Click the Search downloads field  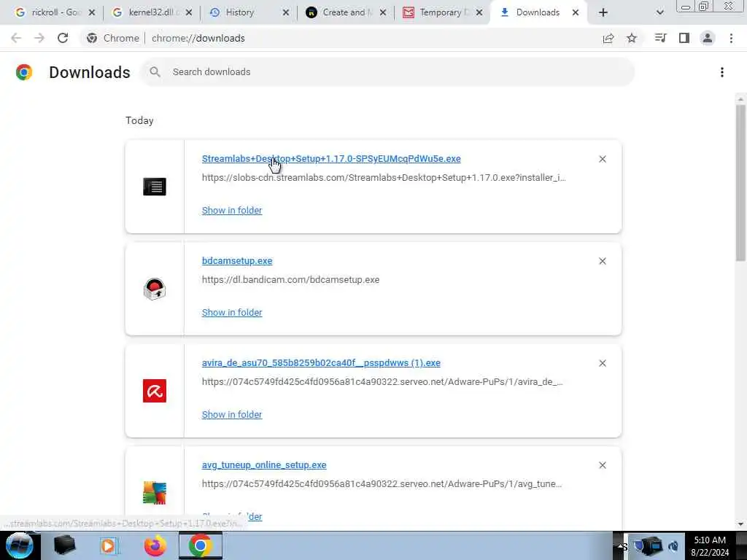point(387,72)
